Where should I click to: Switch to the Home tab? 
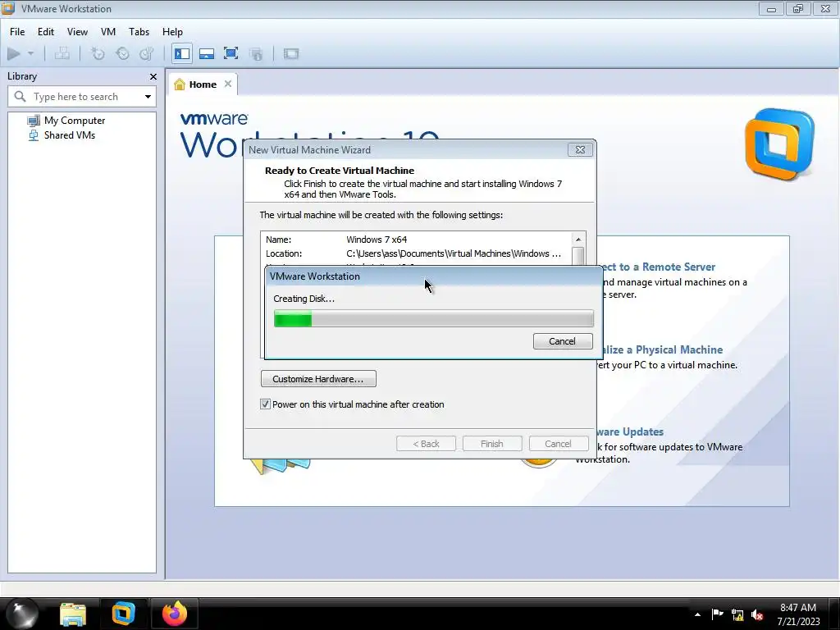[x=203, y=84]
